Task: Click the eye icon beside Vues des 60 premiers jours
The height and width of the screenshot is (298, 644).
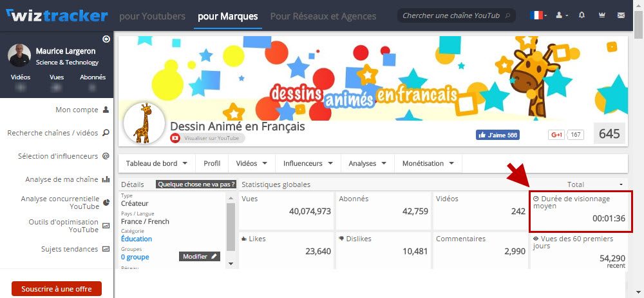Action: (x=536, y=239)
